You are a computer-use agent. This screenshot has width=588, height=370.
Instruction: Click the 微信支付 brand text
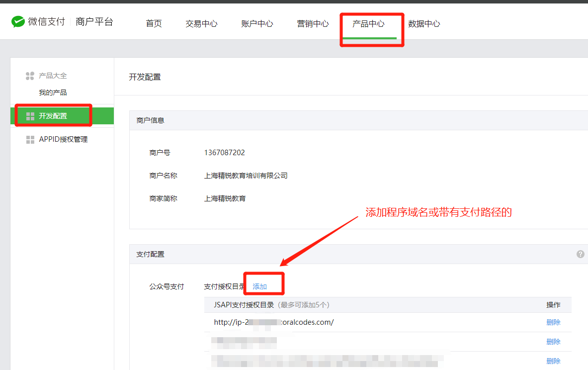point(47,22)
